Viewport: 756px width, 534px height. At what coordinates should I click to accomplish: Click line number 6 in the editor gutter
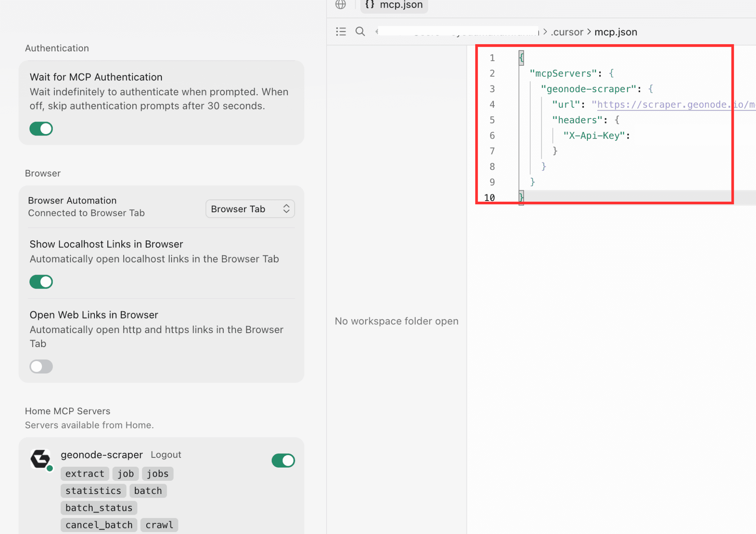coord(492,136)
